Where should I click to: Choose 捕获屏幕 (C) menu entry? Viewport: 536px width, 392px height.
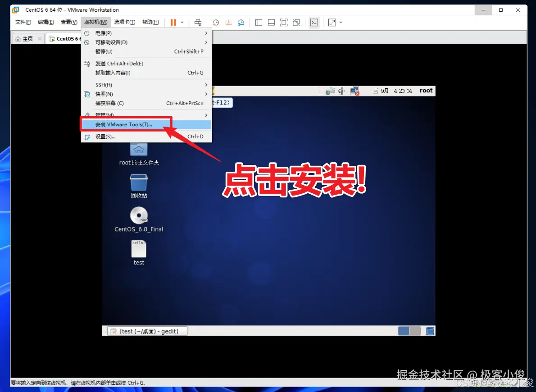[146, 103]
